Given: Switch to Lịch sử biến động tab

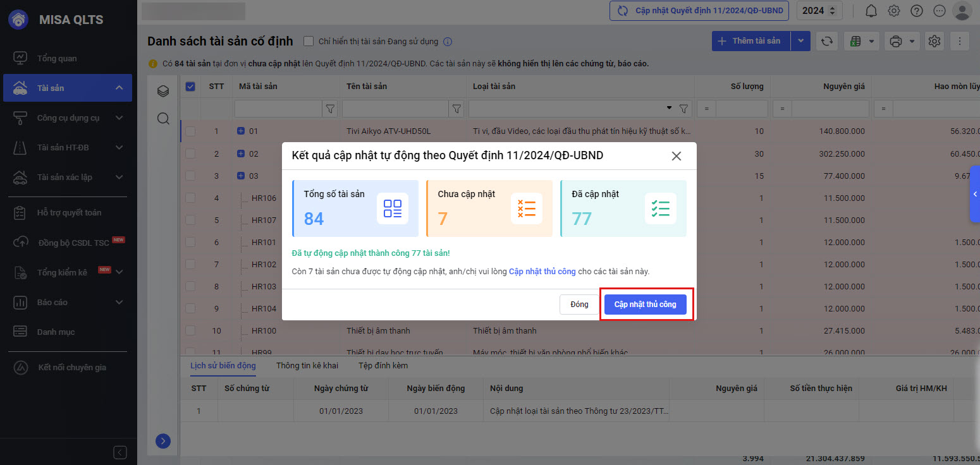Looking at the screenshot, I should [223, 365].
